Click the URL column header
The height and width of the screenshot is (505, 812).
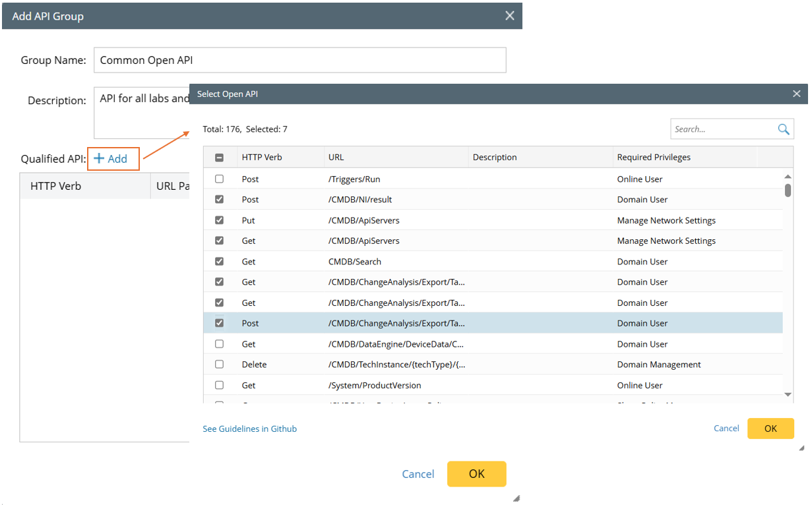(x=336, y=158)
